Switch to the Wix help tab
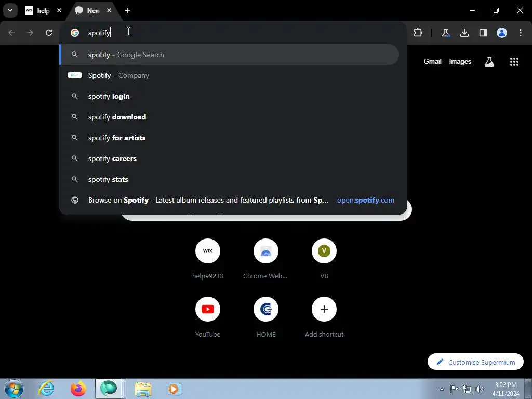Image resolution: width=532 pixels, height=399 pixels. point(37,10)
